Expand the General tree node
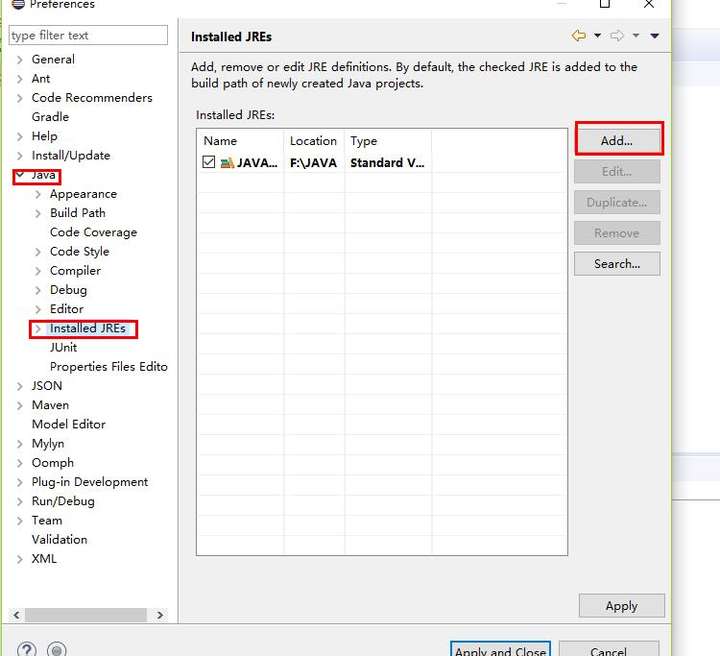The width and height of the screenshot is (720, 656). point(20,60)
